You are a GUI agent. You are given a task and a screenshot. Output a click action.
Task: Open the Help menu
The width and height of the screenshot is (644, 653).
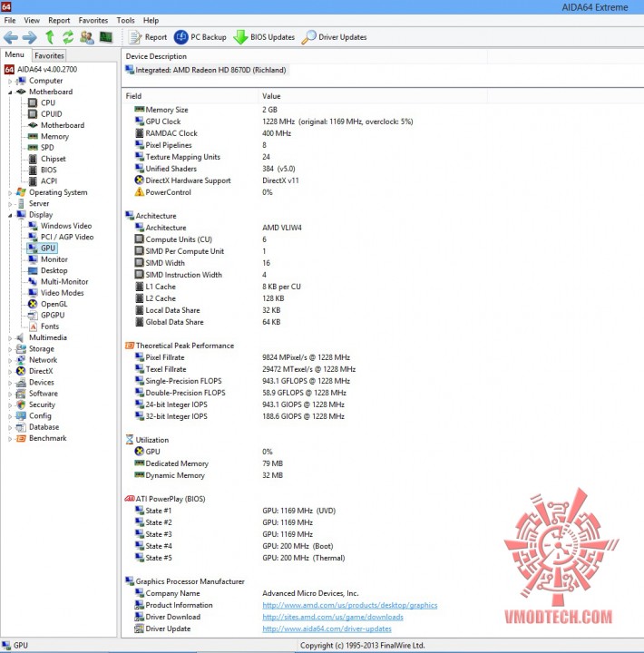151,20
